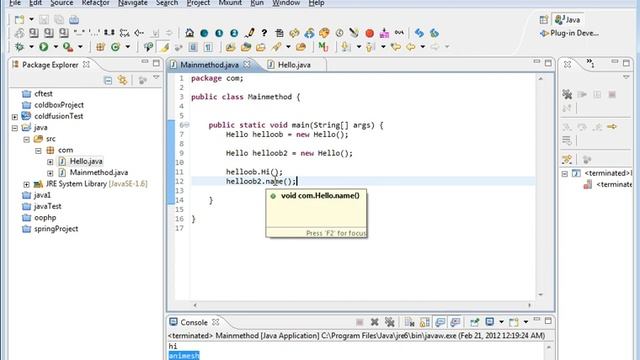Open the Run configurations dropdown arrow

coord(56,47)
